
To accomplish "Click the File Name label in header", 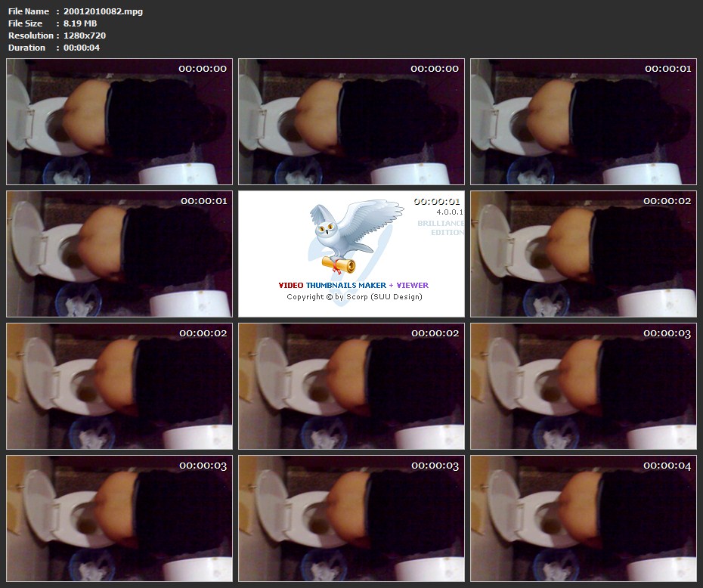I will [28, 11].
